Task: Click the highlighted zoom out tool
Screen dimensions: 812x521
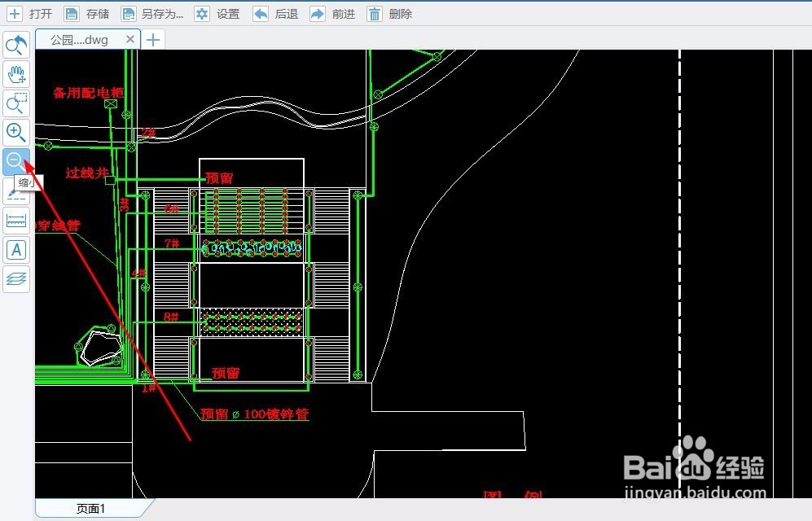Action: pos(16,162)
